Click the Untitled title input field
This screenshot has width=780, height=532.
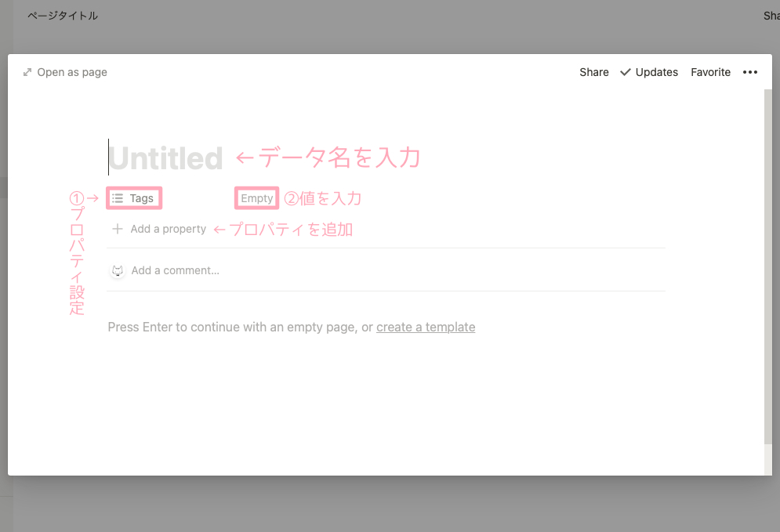click(x=165, y=157)
